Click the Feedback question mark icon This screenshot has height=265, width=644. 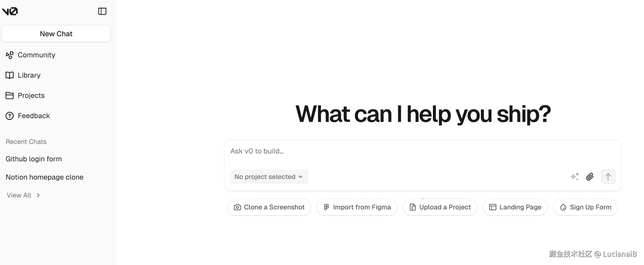pyautogui.click(x=10, y=116)
